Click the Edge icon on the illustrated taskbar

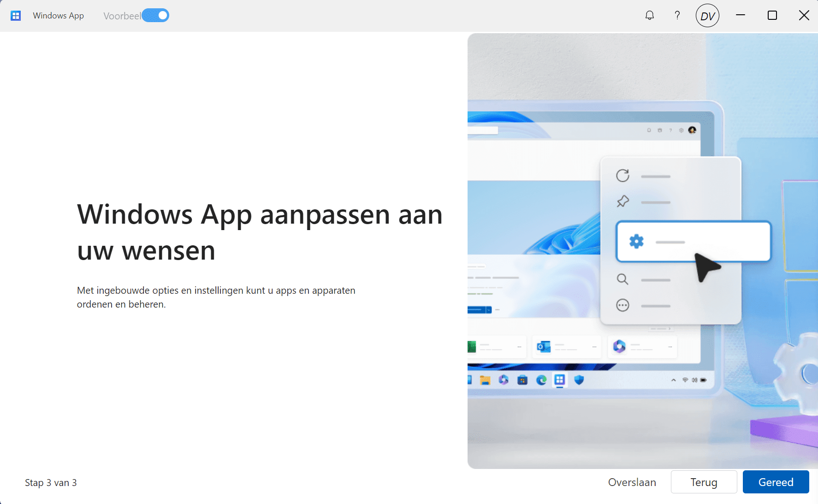(x=541, y=380)
